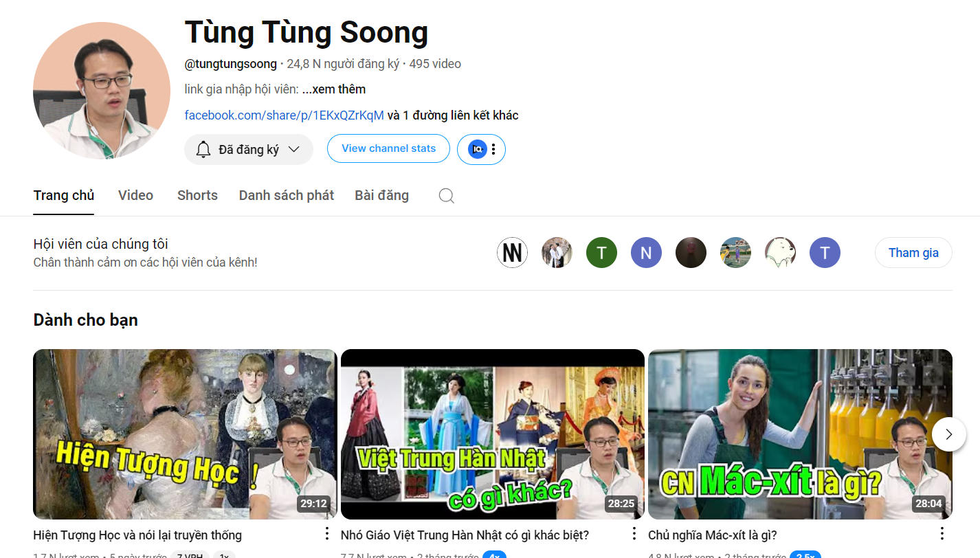Click the View channel stats button

pos(388,148)
